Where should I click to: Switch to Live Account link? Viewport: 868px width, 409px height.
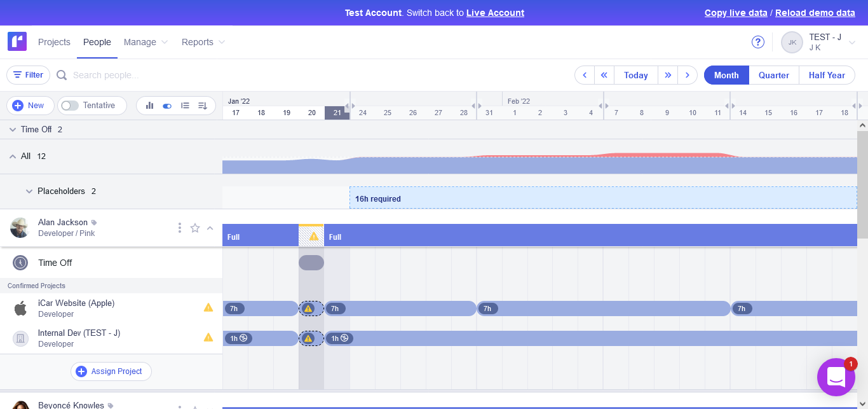pos(495,13)
